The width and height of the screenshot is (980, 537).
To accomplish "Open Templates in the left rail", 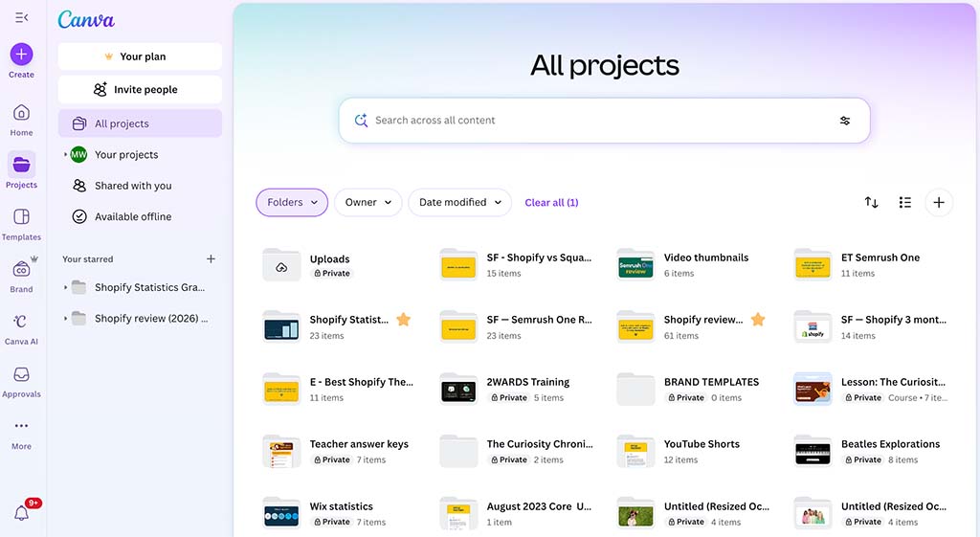I will pos(21,224).
